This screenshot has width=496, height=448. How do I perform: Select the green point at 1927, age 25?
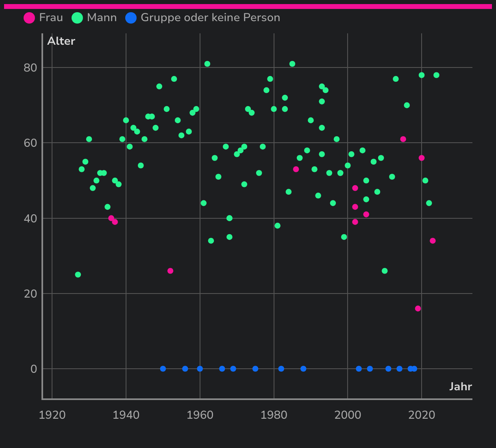pos(78,275)
